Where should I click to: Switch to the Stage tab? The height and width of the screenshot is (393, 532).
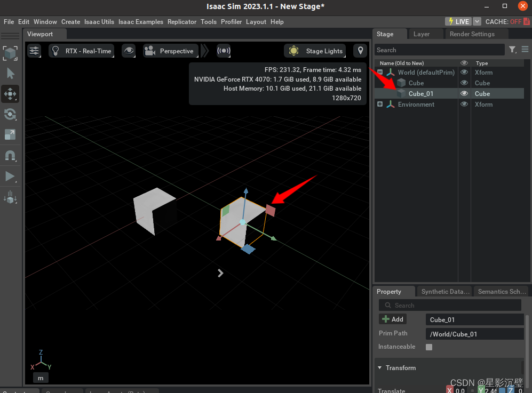(x=385, y=34)
